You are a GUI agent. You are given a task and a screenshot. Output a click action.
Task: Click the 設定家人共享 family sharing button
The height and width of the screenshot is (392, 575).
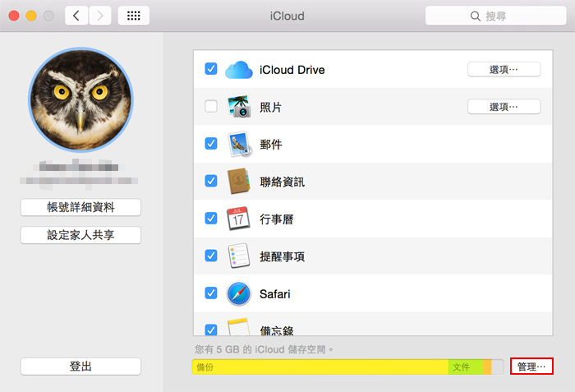[80, 235]
